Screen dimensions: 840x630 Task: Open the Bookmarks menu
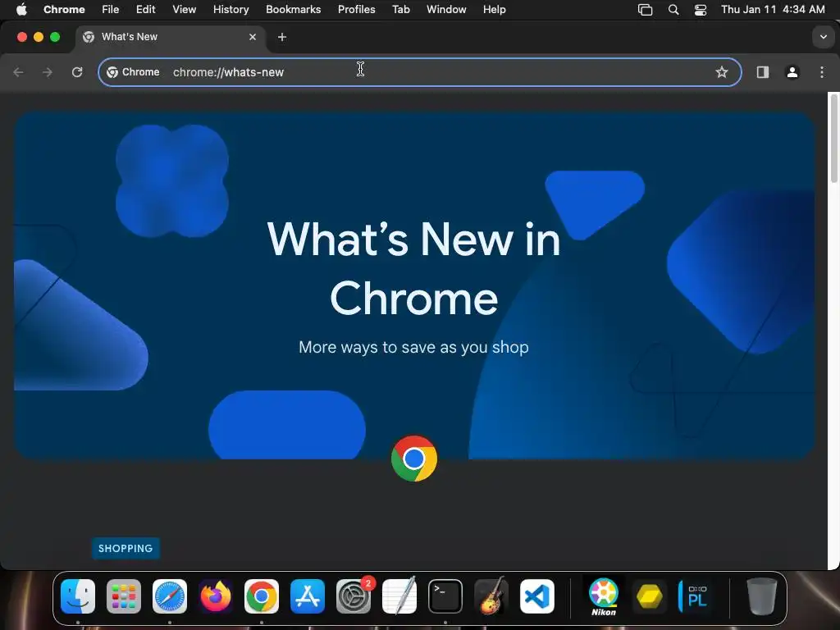[293, 10]
